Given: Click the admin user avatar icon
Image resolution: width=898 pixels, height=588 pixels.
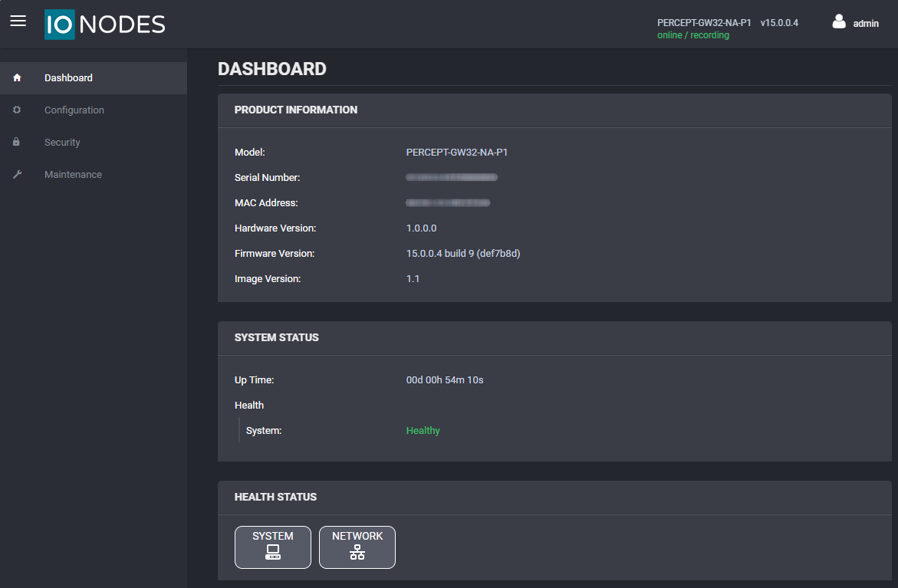Looking at the screenshot, I should 839,21.
